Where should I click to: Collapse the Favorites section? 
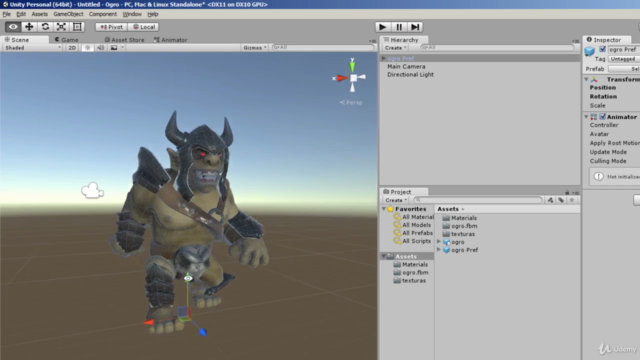click(384, 209)
